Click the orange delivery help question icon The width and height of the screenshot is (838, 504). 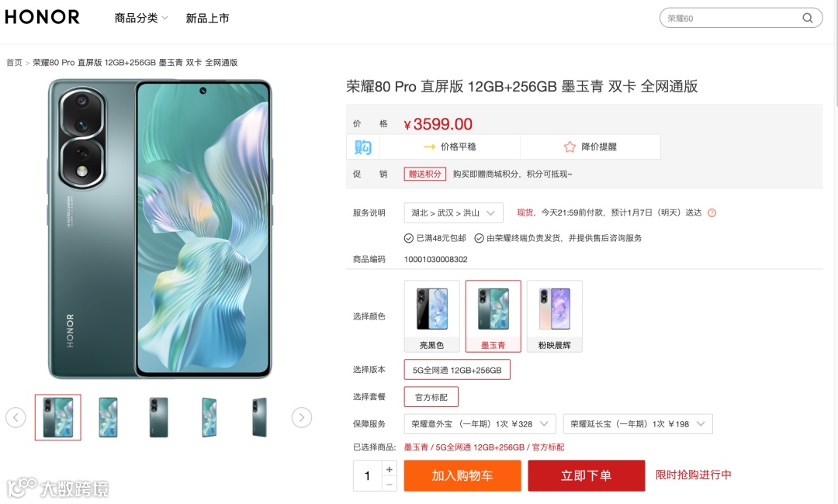click(x=712, y=213)
